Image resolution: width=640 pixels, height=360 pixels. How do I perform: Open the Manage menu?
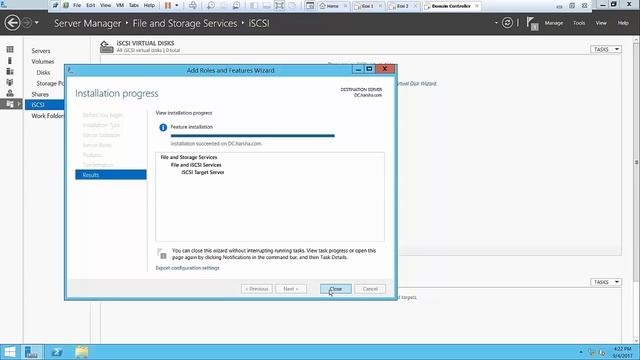(x=553, y=23)
